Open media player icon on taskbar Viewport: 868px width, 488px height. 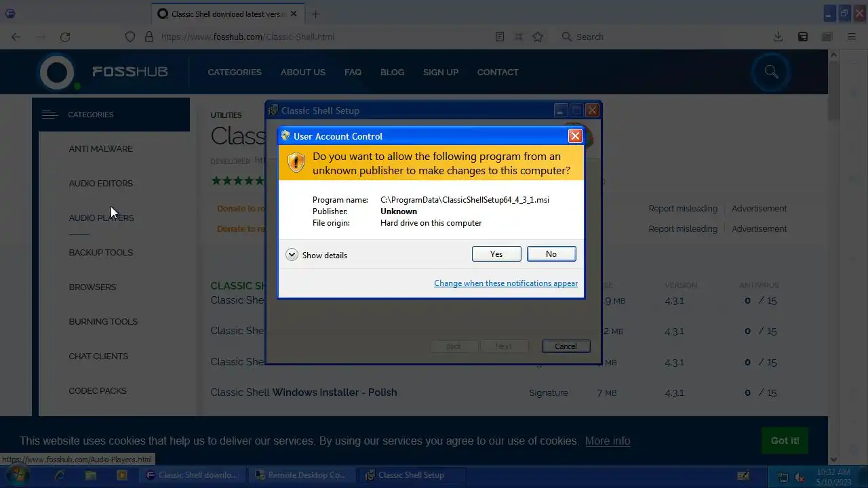[122, 475]
